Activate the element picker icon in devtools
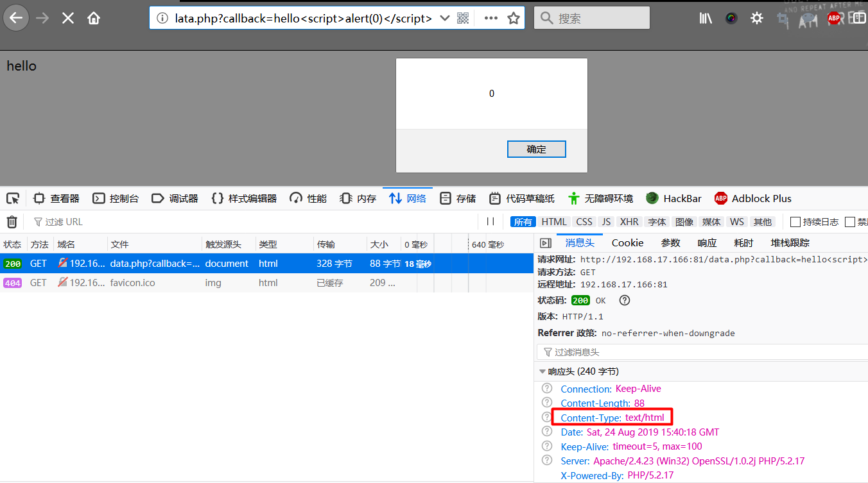Image resolution: width=868 pixels, height=483 pixels. pos(13,198)
